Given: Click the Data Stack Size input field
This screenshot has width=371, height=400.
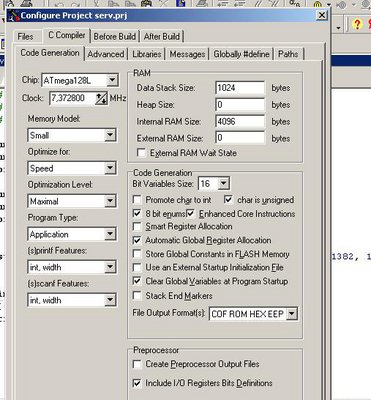Looking at the screenshot, I should pos(240,88).
